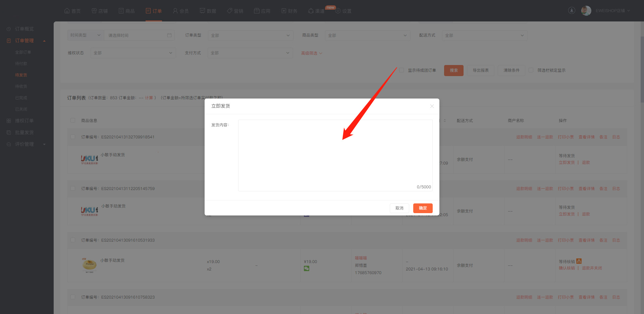Confirm shipment with 确定 button

coord(423,208)
